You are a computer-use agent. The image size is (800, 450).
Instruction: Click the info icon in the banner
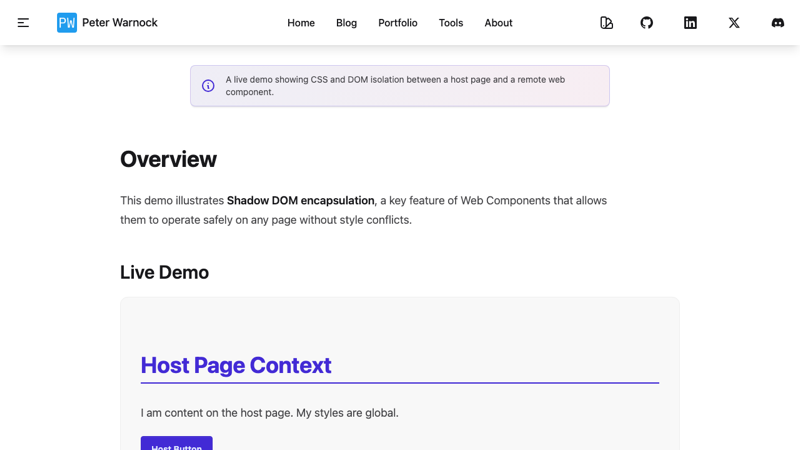tap(208, 86)
